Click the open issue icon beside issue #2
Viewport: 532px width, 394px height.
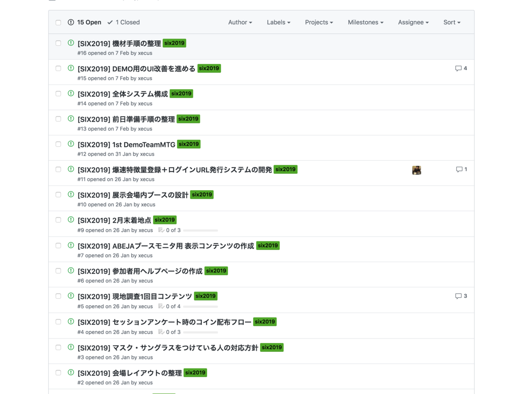click(70, 372)
